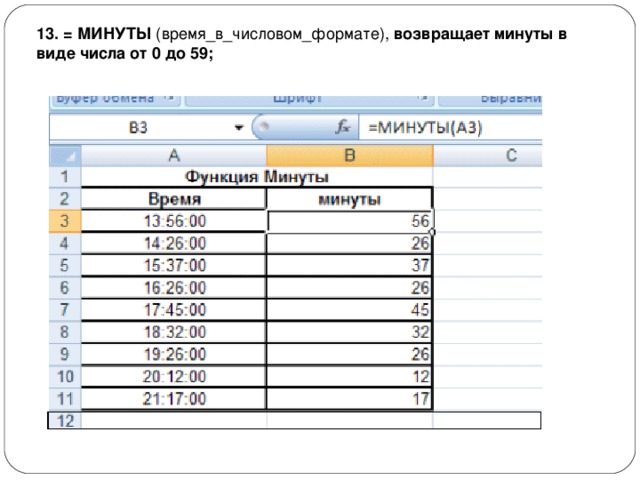Select row 6 header
640x480 pixels.
(x=65, y=288)
